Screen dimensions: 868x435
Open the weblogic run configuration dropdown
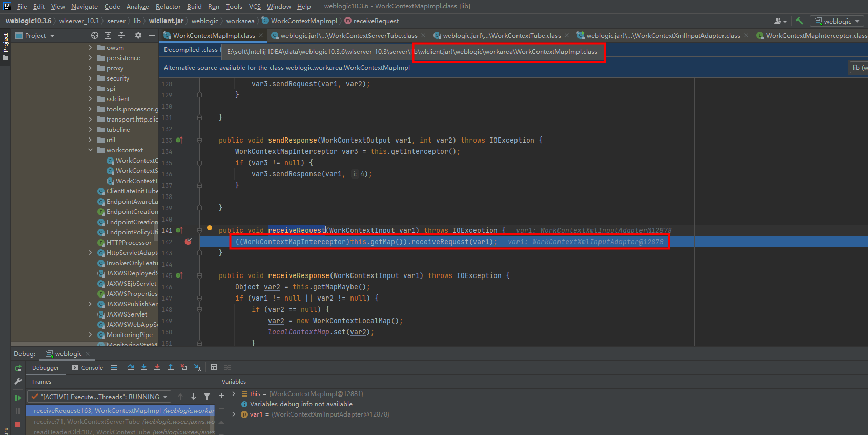tap(837, 21)
